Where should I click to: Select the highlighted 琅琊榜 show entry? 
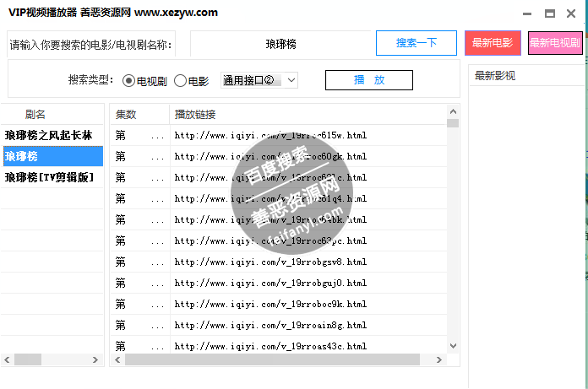(x=48, y=156)
